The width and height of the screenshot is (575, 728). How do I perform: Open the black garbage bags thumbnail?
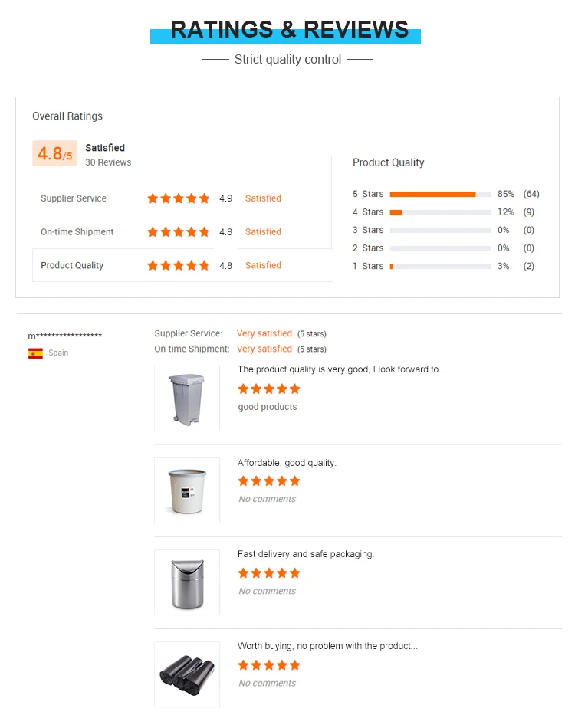point(187,674)
